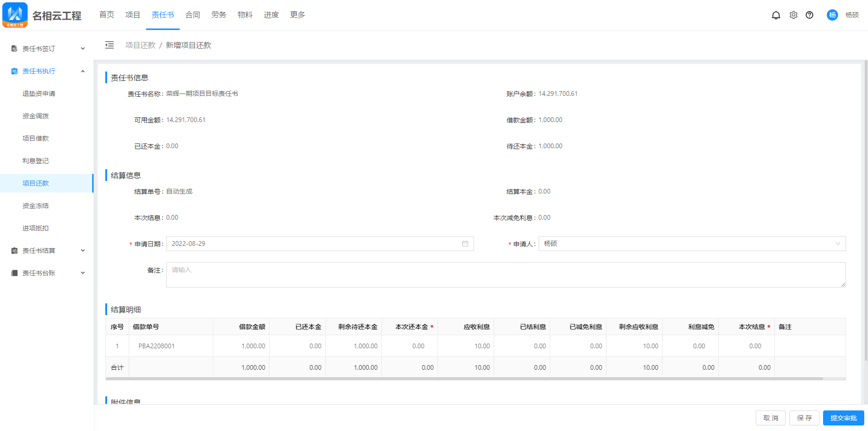Click the 提交审批 button
Viewport: 868px width, 431px height.
tap(844, 418)
